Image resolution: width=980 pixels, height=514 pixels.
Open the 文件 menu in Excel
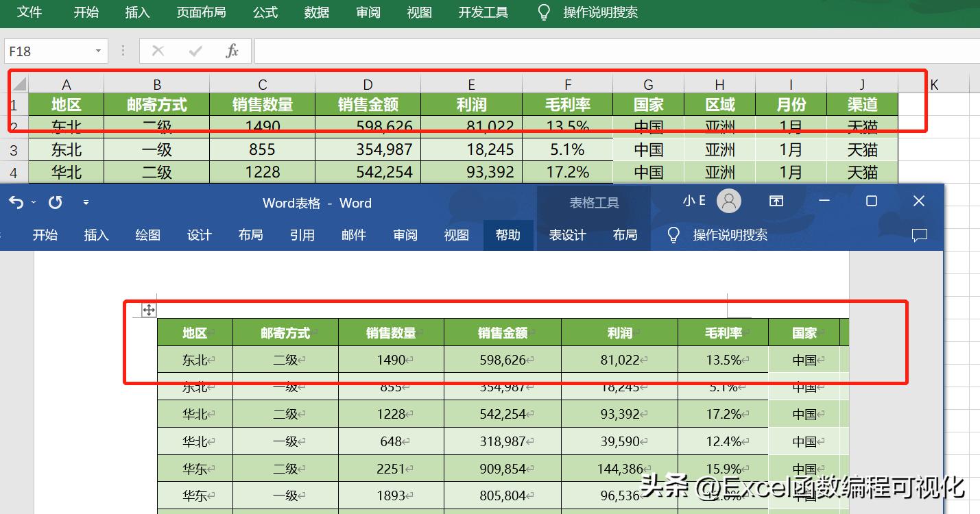point(29,12)
